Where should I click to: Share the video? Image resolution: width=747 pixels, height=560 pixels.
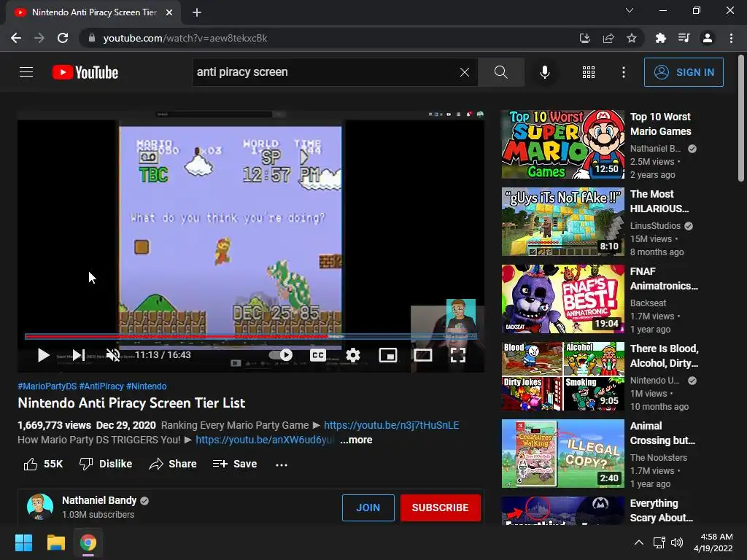click(172, 464)
